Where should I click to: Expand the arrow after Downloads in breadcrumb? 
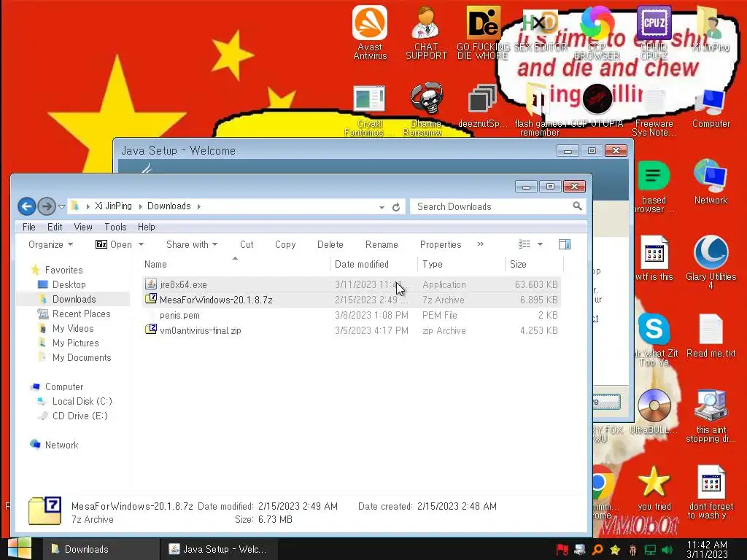click(198, 206)
